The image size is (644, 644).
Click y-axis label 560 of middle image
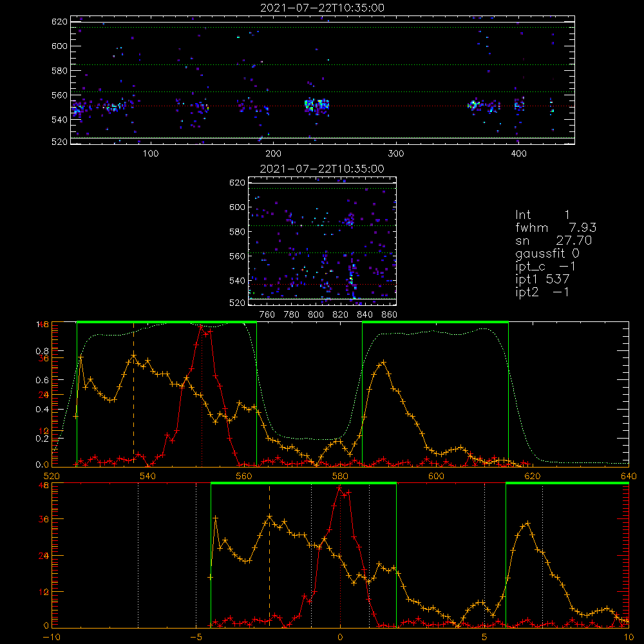click(238, 256)
